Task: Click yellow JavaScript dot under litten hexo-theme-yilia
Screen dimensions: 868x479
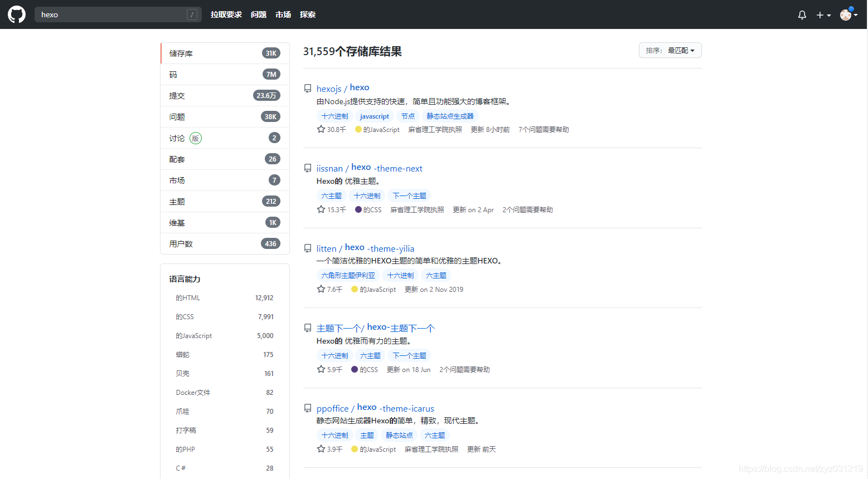Action: tap(355, 289)
